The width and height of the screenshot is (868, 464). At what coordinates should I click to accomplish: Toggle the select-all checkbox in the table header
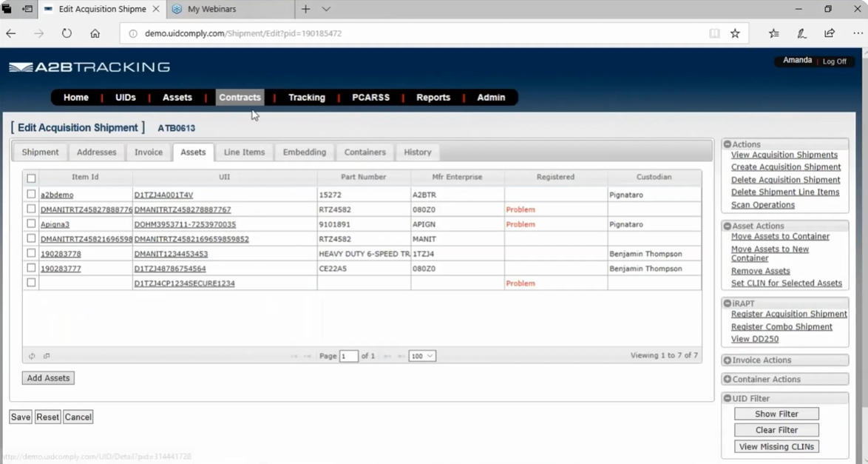[30, 178]
